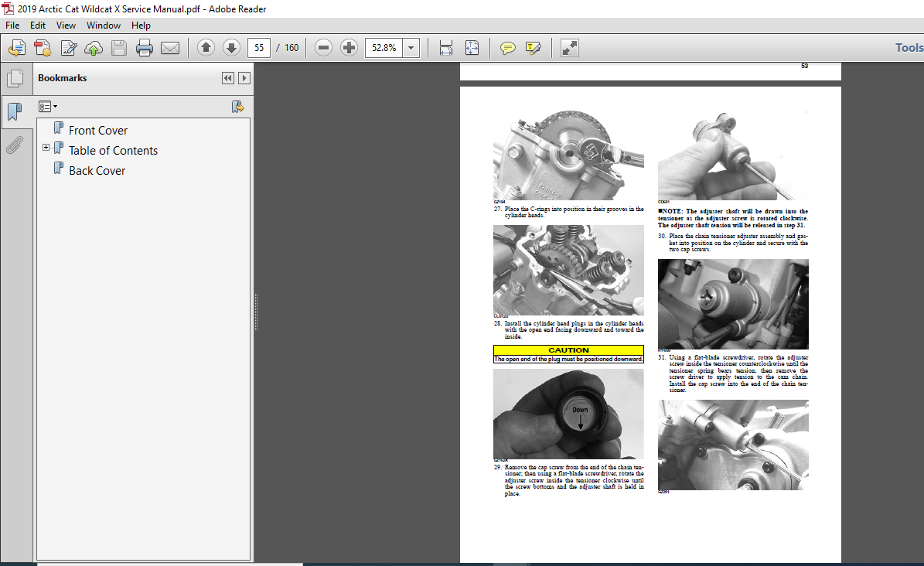Collapse the bookmarks pane with double arrows

pyautogui.click(x=228, y=78)
